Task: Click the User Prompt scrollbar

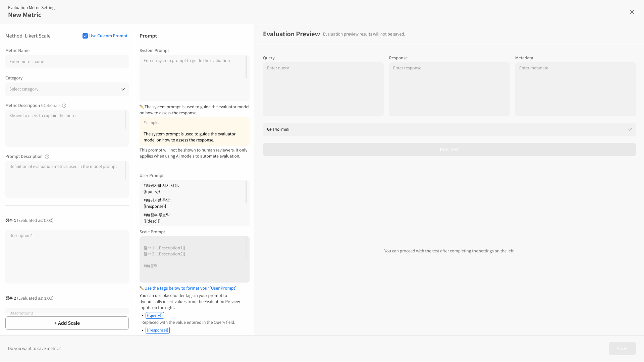Action: coord(246,192)
